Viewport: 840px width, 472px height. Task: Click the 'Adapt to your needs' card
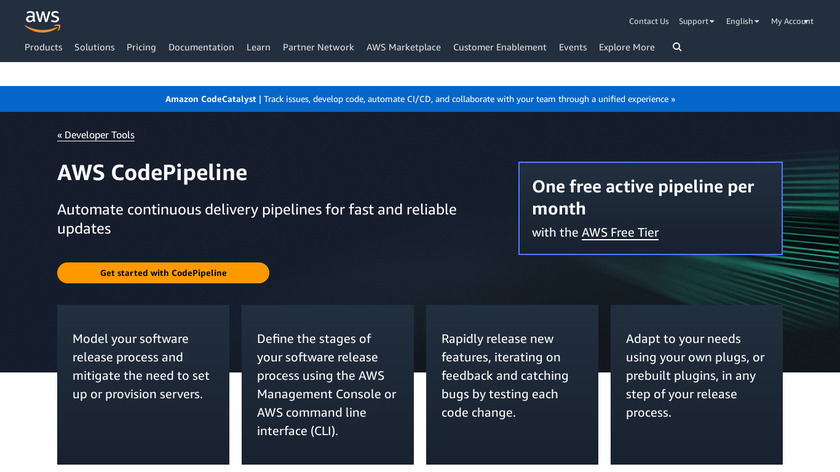point(696,384)
